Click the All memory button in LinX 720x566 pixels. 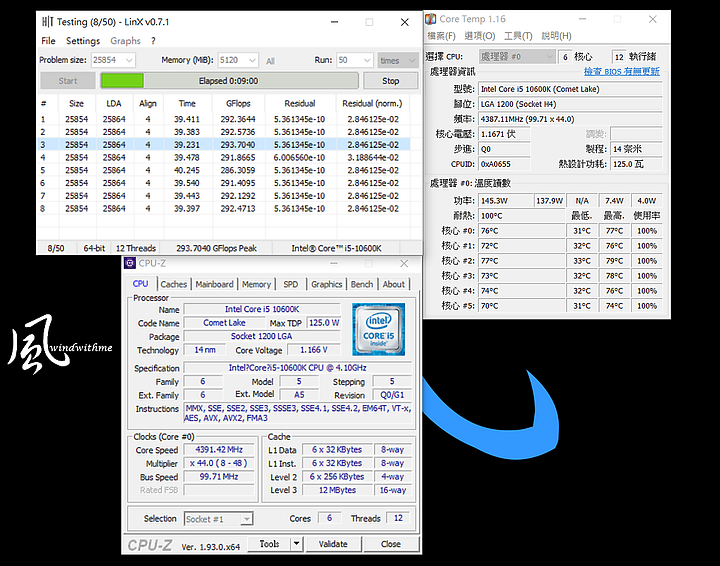[x=270, y=61]
